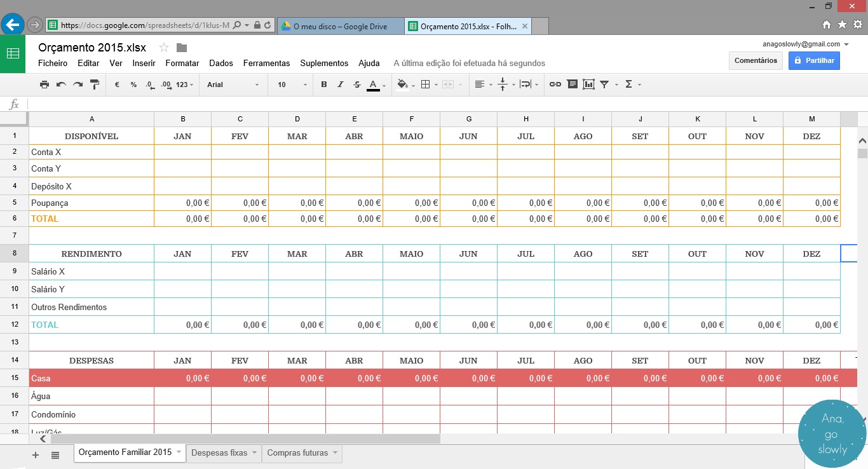This screenshot has width=868, height=469.
Task: Add a new sheet with the plus button
Action: (x=36, y=455)
